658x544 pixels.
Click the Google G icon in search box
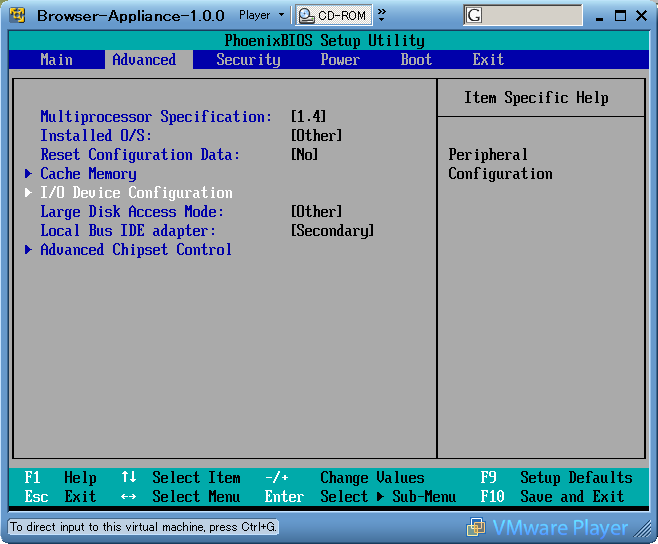[x=474, y=16]
